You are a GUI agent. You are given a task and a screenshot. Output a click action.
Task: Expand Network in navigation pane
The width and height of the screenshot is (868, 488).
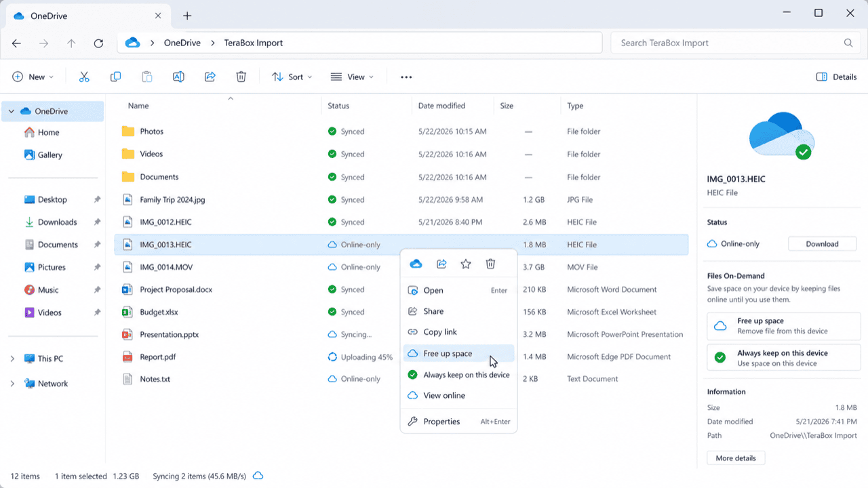[12, 384]
